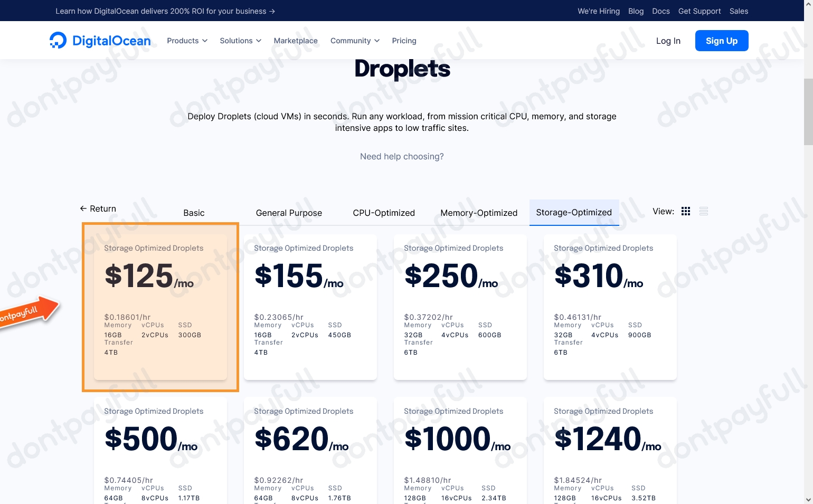Viewport: 813px width, 504px height.
Task: Expand the Products dropdown
Action: 187,41
